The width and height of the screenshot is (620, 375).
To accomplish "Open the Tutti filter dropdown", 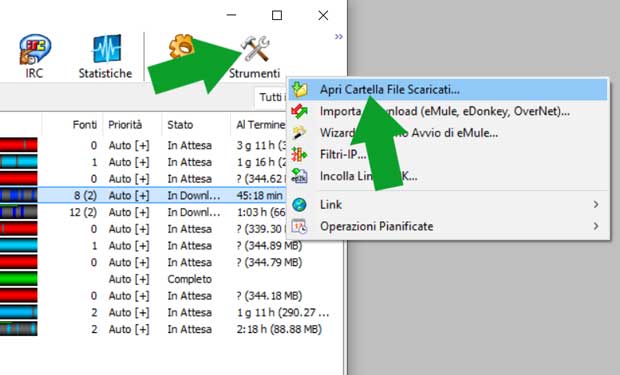I will [271, 97].
